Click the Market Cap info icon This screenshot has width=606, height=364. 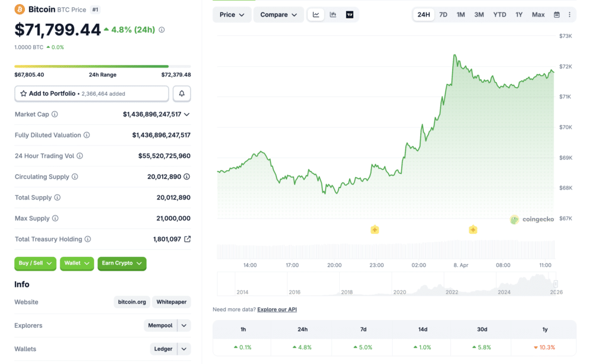[x=56, y=114]
